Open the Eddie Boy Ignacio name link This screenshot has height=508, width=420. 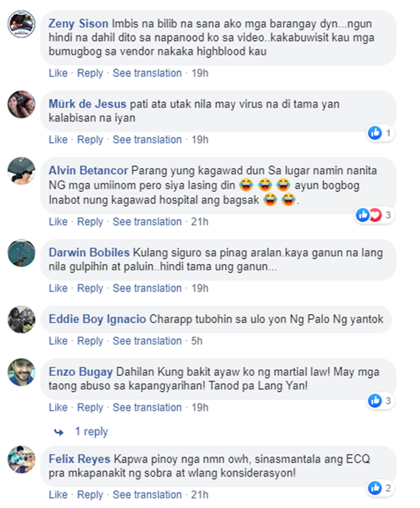[x=97, y=319]
